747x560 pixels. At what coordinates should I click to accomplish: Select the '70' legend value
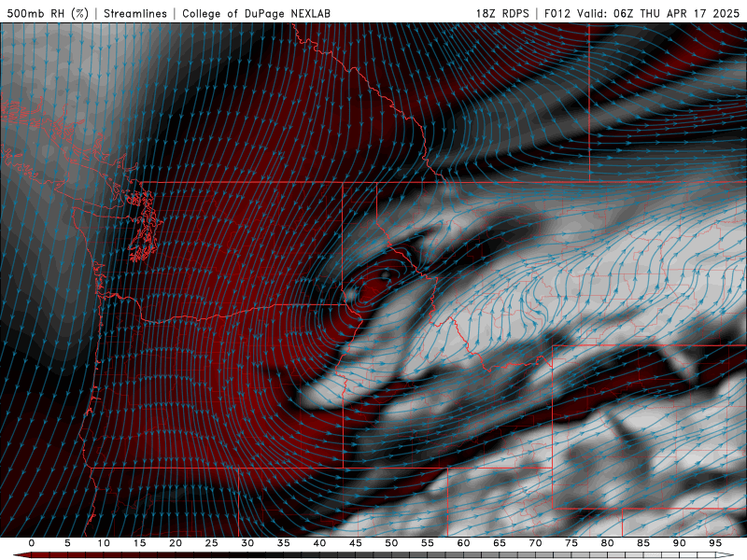tap(535, 543)
